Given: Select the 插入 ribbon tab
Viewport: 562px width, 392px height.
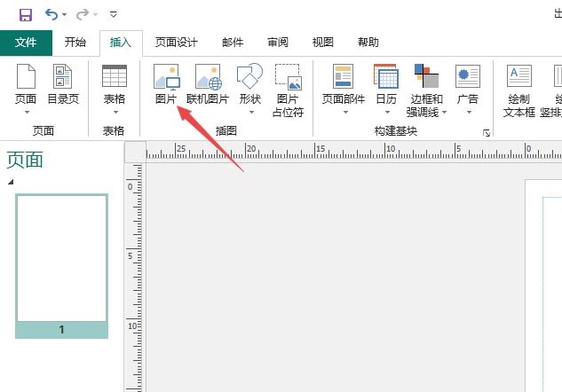Looking at the screenshot, I should [x=121, y=43].
